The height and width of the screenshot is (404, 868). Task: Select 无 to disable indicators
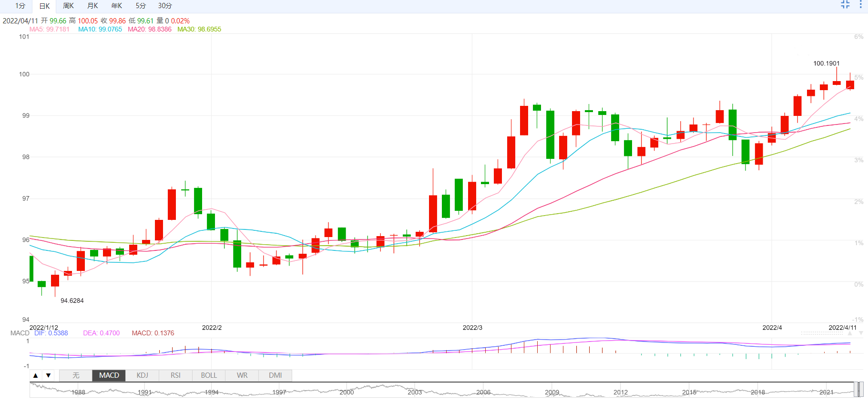click(76, 375)
